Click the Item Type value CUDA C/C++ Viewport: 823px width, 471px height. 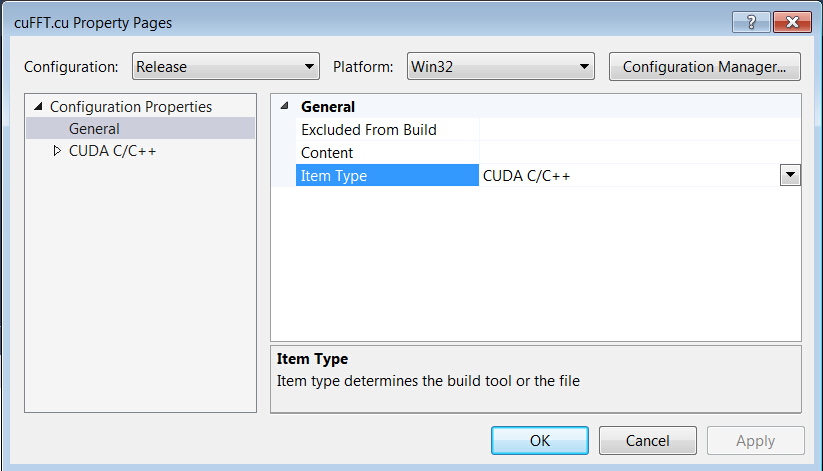click(526, 176)
